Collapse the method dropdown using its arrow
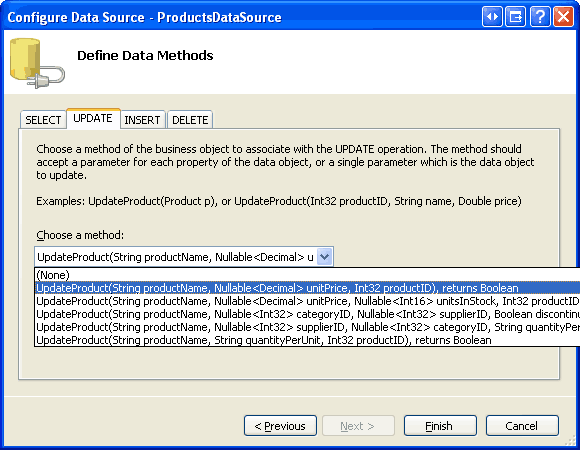 coord(325,257)
